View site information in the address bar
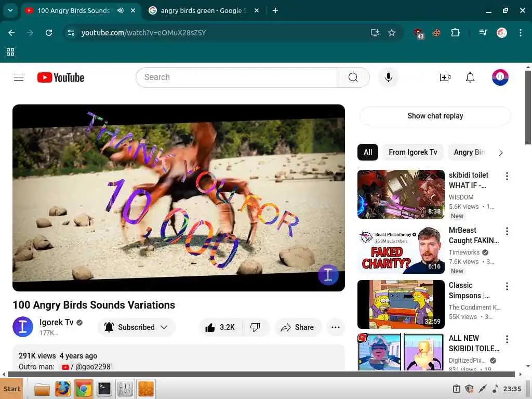 coord(71,33)
